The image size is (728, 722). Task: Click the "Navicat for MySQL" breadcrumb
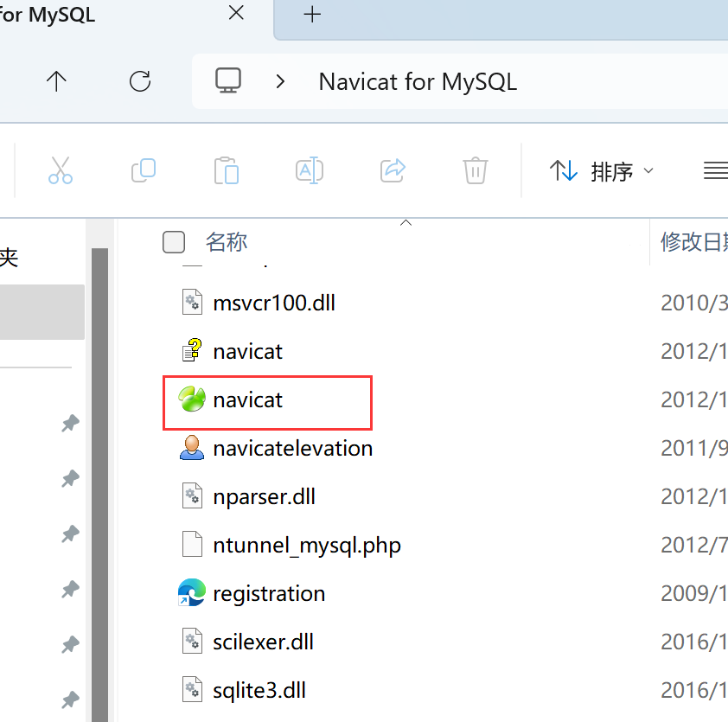(418, 82)
